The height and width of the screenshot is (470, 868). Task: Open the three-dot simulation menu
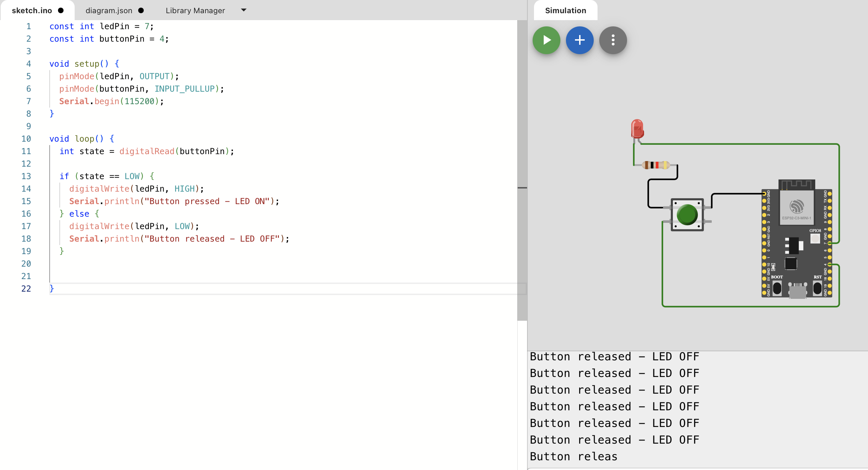pyautogui.click(x=613, y=40)
